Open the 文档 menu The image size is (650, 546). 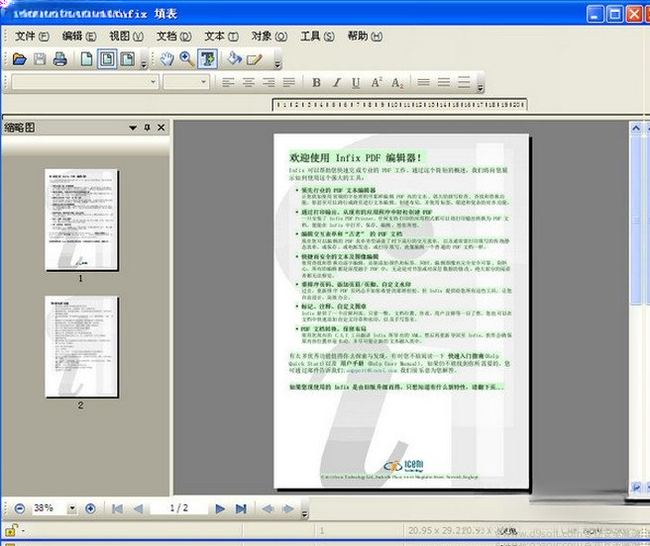pos(174,36)
